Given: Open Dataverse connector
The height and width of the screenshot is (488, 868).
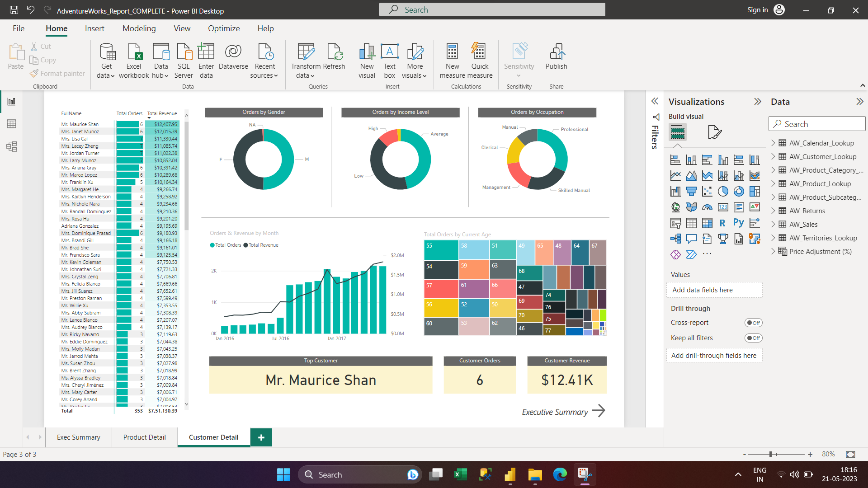Looking at the screenshot, I should (x=233, y=56).
